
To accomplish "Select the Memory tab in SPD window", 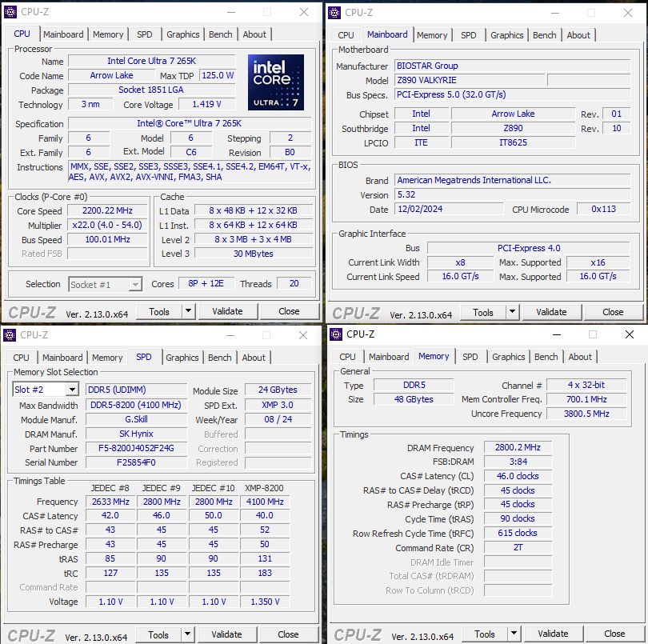I will (x=107, y=358).
